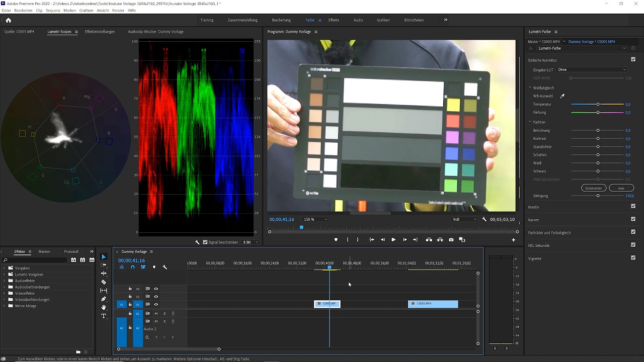Toggle Farbräder und Farbabgleich checkbox
This screenshot has width=644, height=362.
tap(633, 232)
